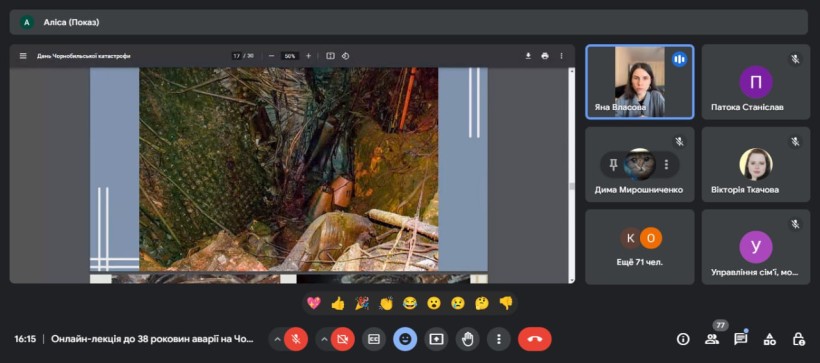Print the Chernobyl presentation document
This screenshot has width=820, height=363.
click(x=545, y=56)
